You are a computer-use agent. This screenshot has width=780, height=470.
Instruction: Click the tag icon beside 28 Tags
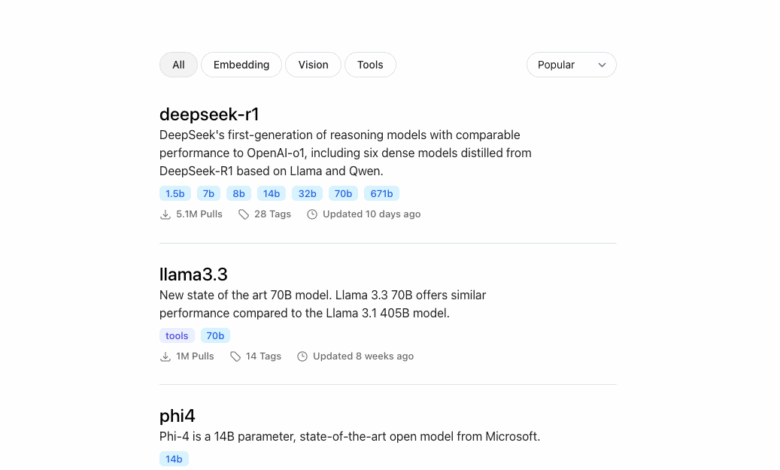[243, 214]
